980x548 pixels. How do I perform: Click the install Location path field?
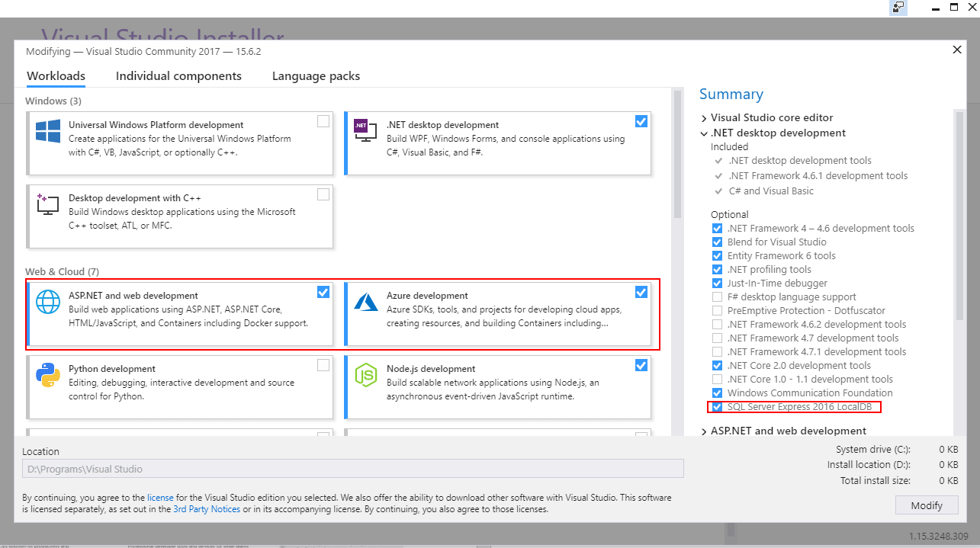tap(353, 469)
